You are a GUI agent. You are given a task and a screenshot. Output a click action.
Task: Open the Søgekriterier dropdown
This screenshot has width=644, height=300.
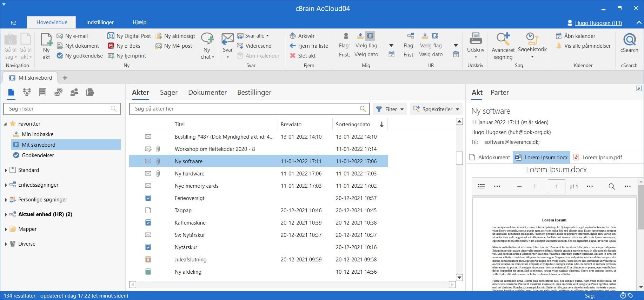[x=436, y=109]
